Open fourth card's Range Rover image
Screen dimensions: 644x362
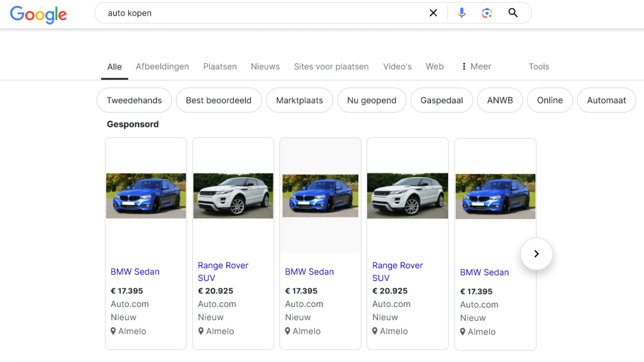pyautogui.click(x=408, y=196)
